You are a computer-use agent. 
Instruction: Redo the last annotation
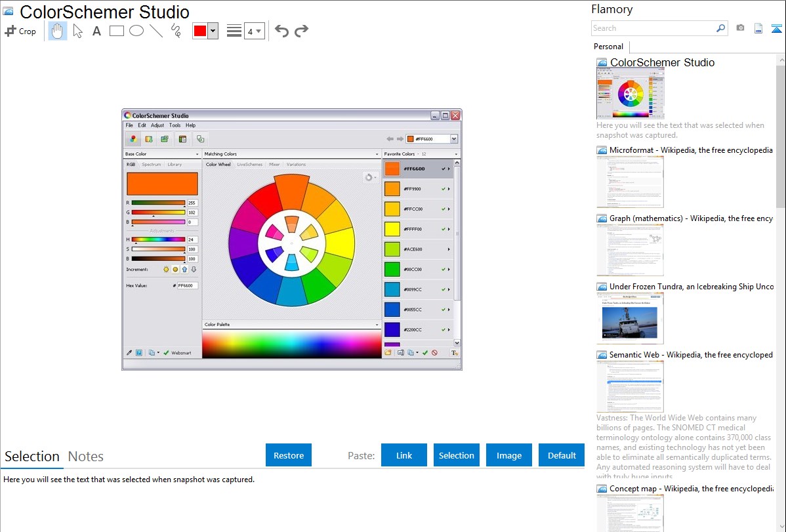click(x=301, y=31)
